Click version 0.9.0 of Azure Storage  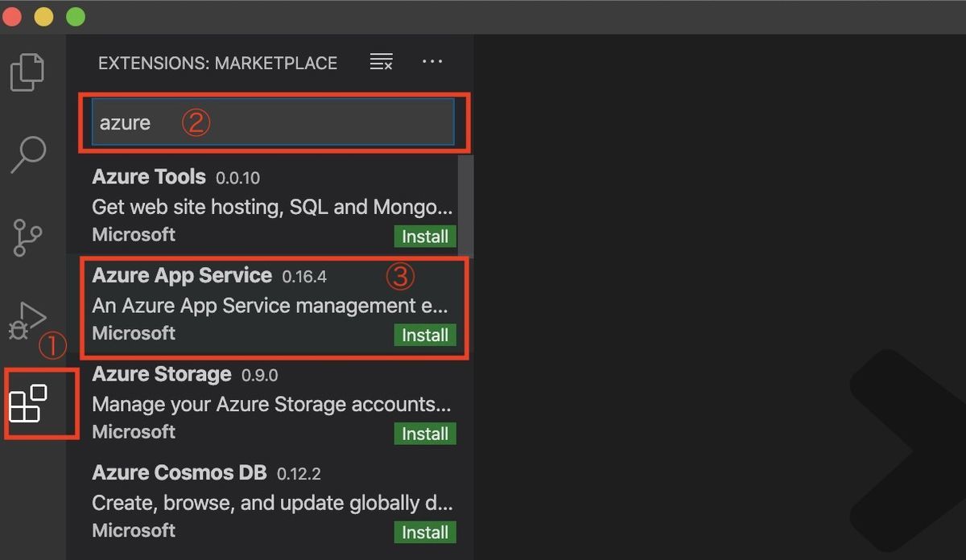(x=259, y=376)
